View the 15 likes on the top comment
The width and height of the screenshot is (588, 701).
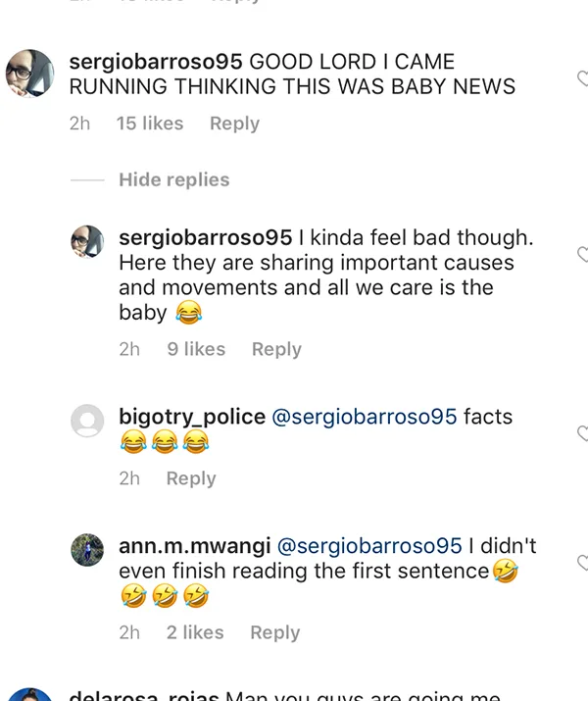(149, 124)
